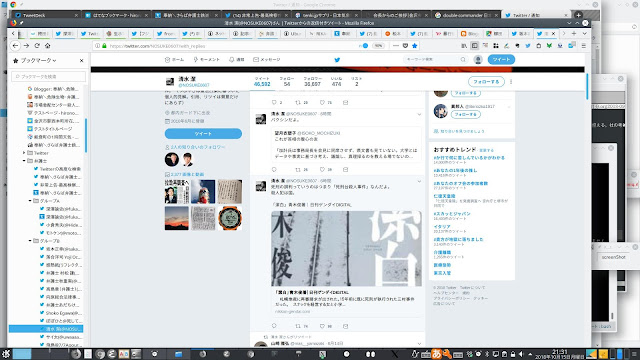This screenshot has width=640, height=360.
Task: Open the 深白 article card image
Action: tap(347, 249)
